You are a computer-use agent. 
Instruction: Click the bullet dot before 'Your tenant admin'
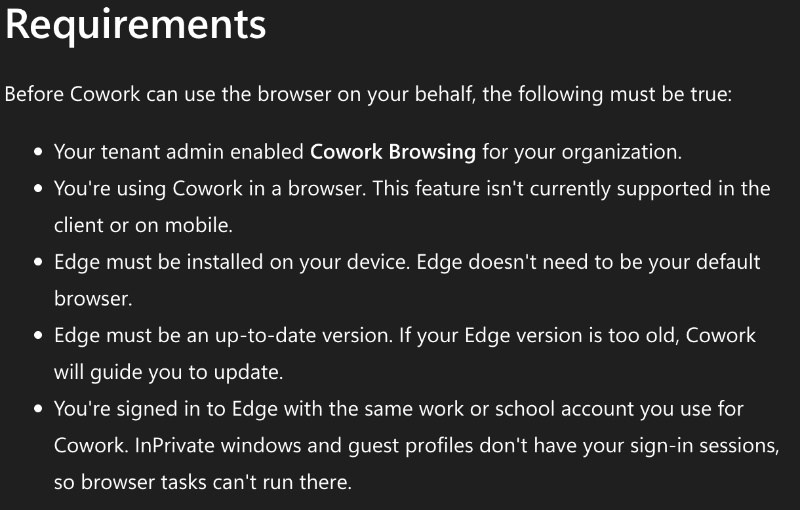click(38, 151)
